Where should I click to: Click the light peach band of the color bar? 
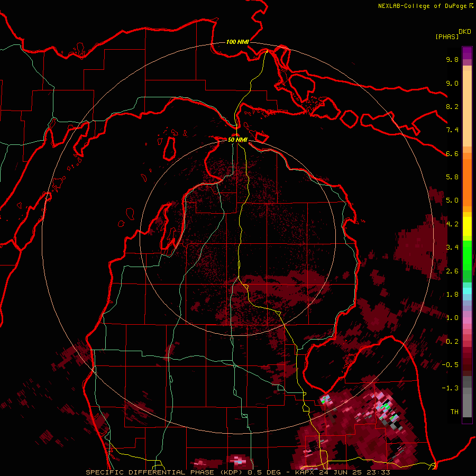467,109
